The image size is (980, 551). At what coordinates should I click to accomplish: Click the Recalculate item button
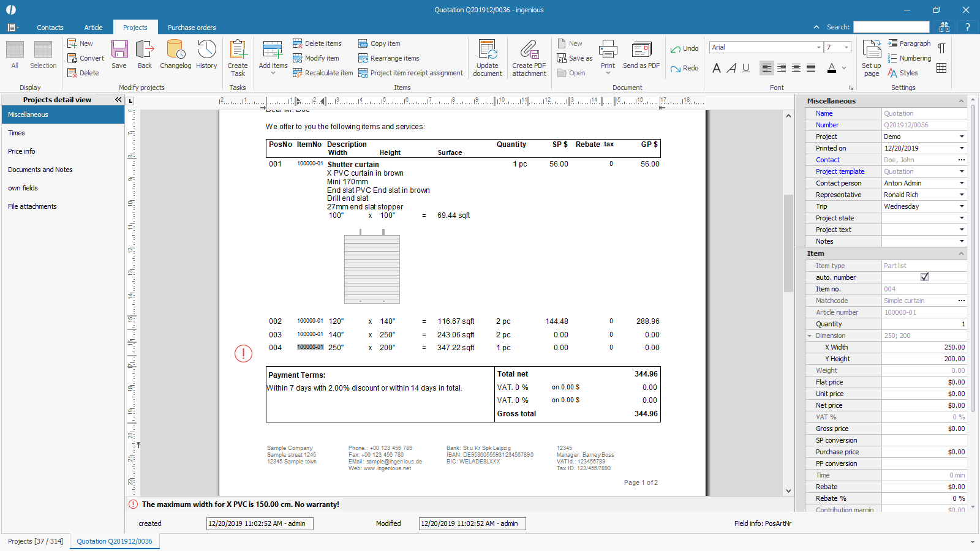pos(323,73)
